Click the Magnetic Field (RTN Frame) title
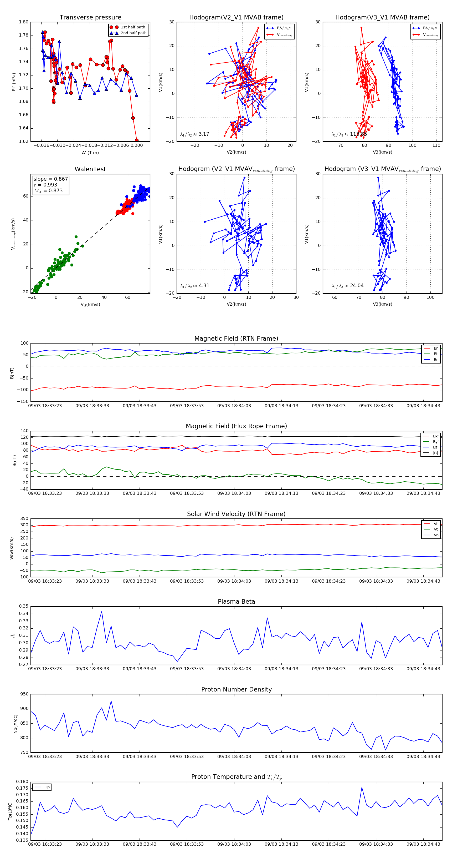The image size is (473, 868). pos(236,339)
